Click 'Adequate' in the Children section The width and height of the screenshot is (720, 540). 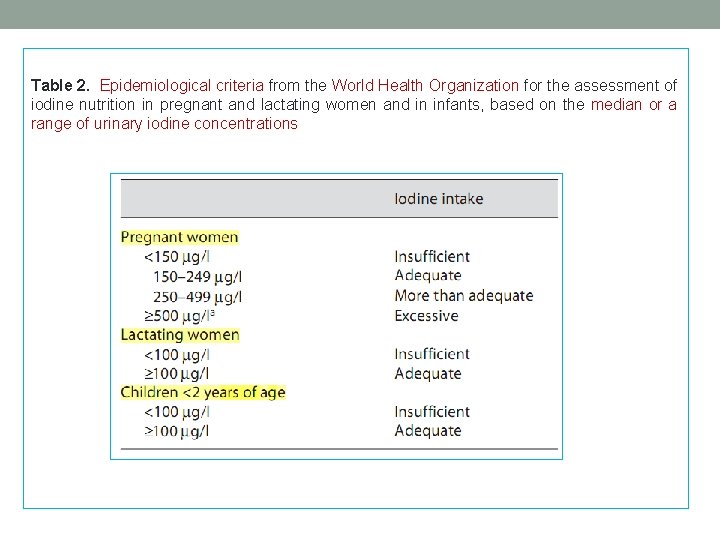[x=428, y=431]
